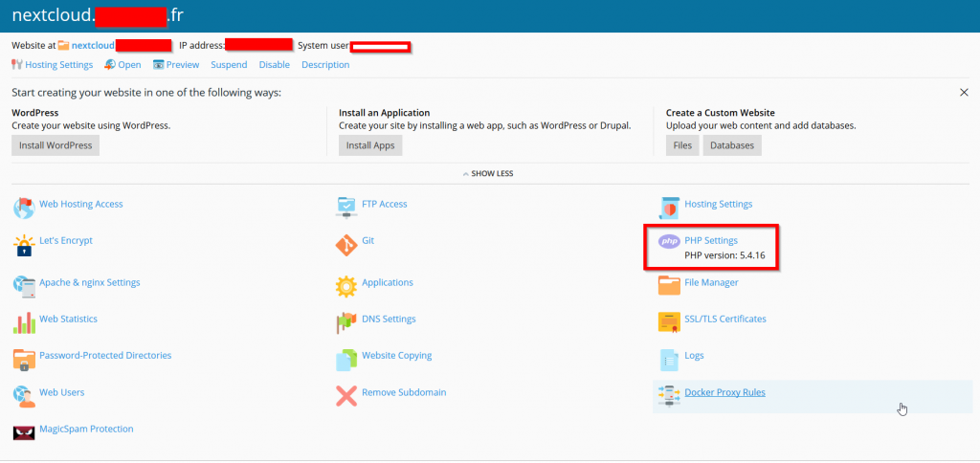This screenshot has height=463, width=980.
Task: Click the DNS Settings flag icon
Action: 345,322
